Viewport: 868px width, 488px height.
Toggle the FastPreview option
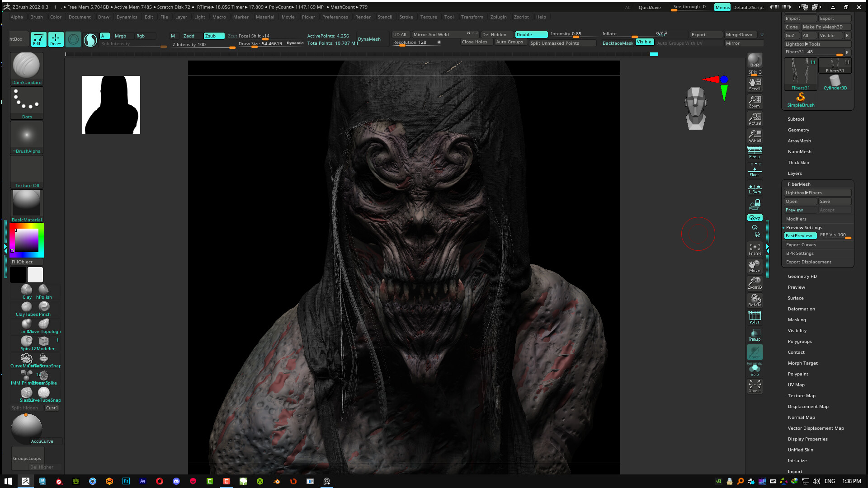pyautogui.click(x=799, y=236)
